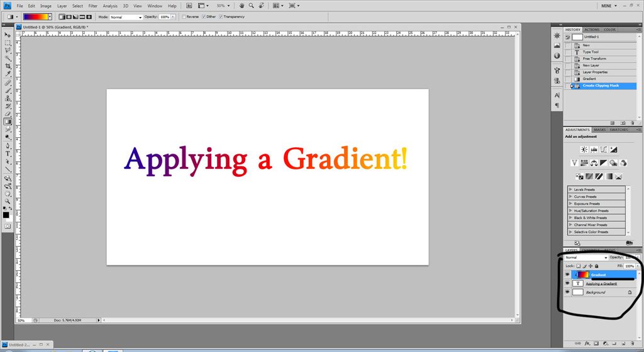Select the Free Transform history state
The height and width of the screenshot is (352, 644).
594,59
